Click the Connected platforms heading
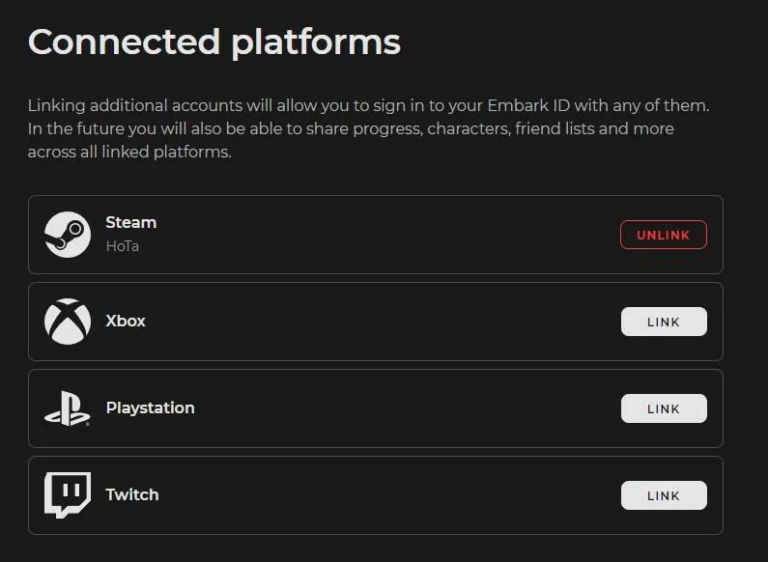Image resolution: width=768 pixels, height=562 pixels. [x=214, y=42]
